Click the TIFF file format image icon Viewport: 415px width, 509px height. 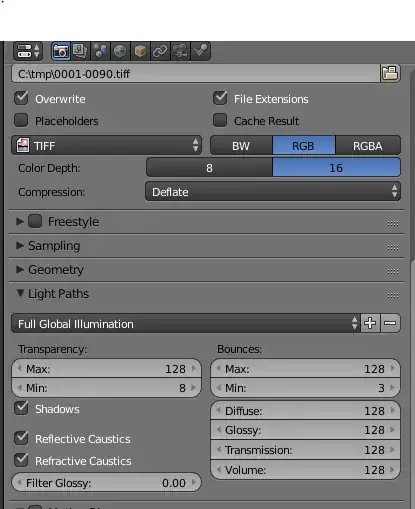coord(23,146)
